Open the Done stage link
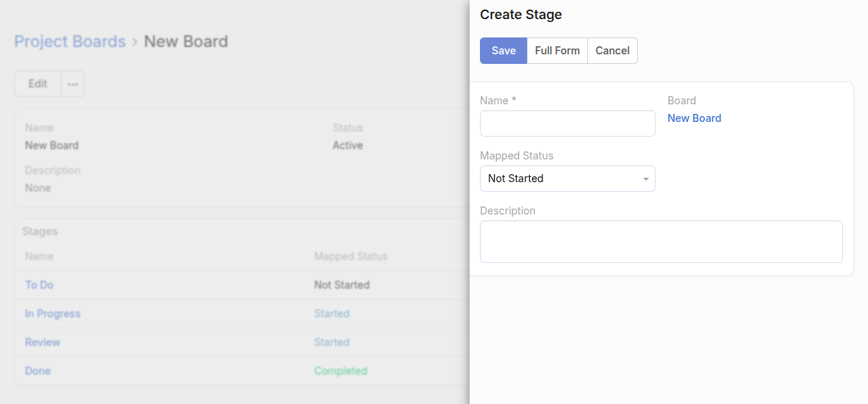868x404 pixels. (x=37, y=372)
